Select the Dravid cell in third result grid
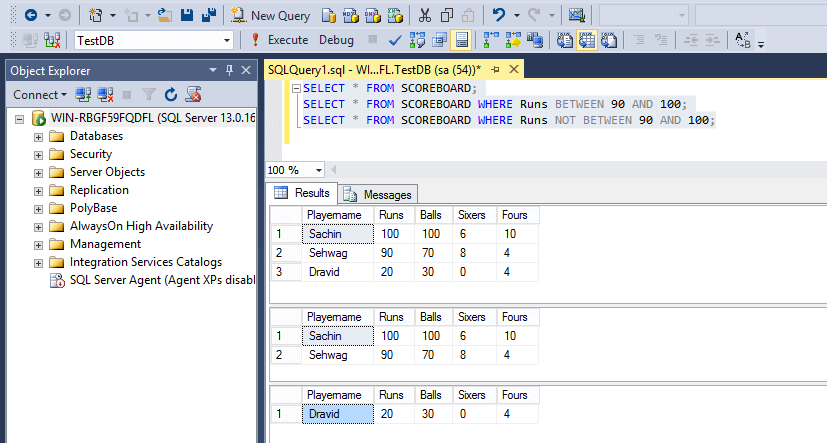 click(338, 413)
